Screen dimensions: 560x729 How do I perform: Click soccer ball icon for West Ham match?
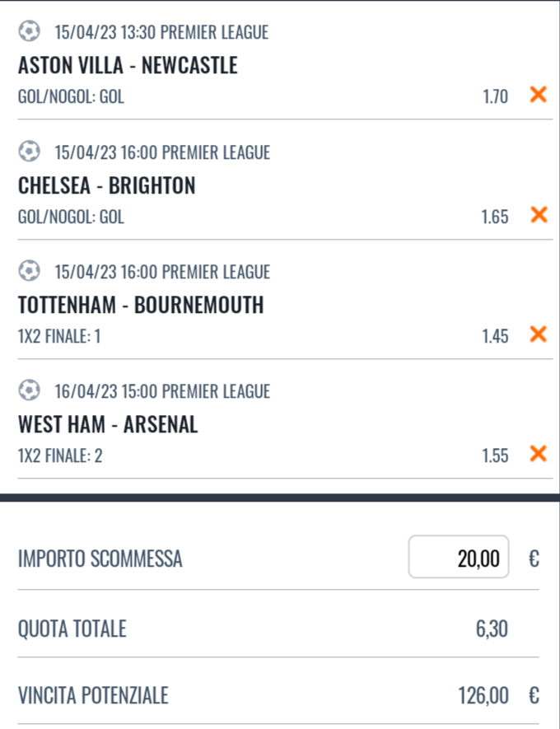click(x=29, y=390)
